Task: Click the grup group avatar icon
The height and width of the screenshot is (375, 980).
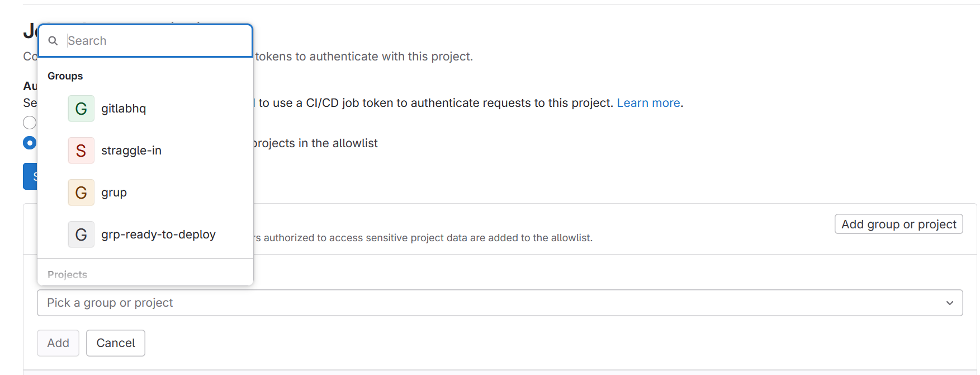Action: (81, 192)
